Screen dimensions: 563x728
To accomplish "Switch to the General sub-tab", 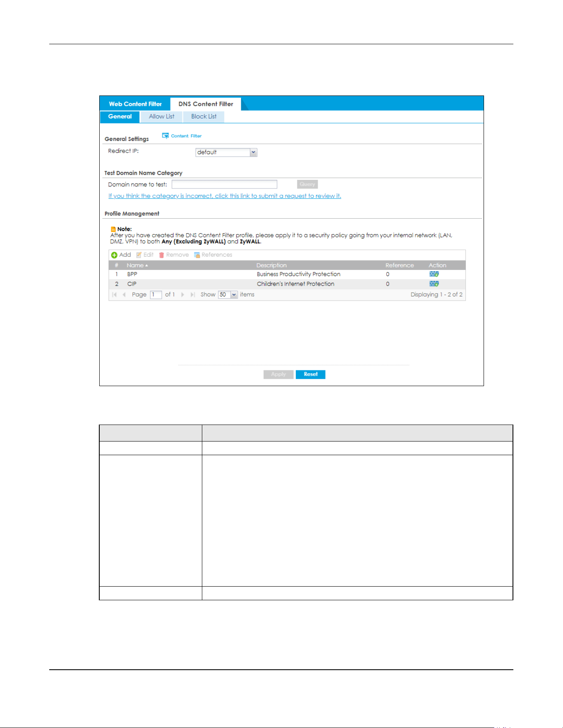I will coord(120,117).
